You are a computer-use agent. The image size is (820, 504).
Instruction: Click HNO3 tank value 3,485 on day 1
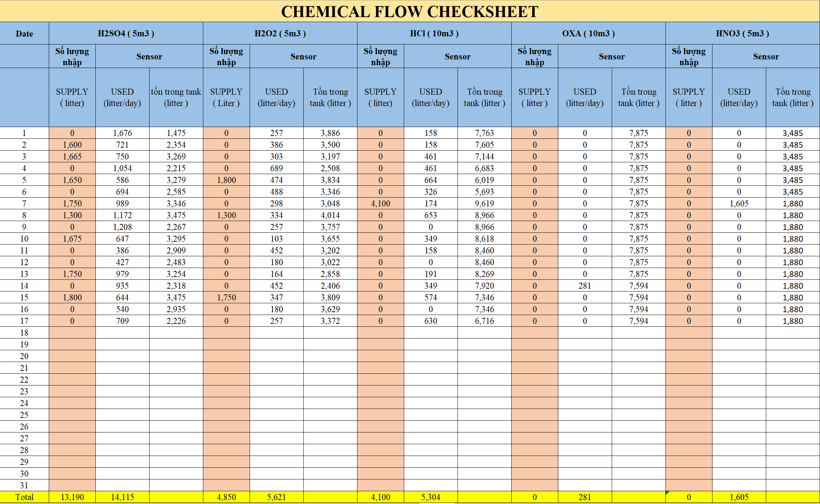pos(793,133)
